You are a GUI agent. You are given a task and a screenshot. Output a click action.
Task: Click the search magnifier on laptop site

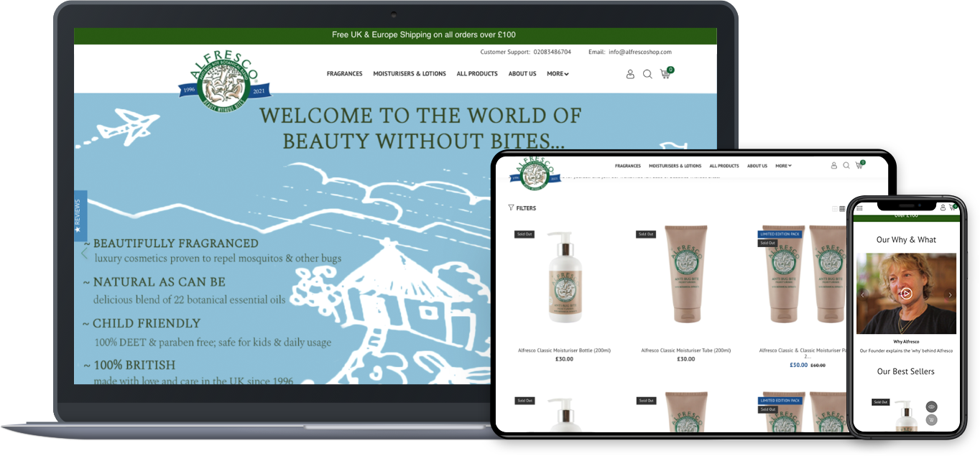tap(647, 74)
